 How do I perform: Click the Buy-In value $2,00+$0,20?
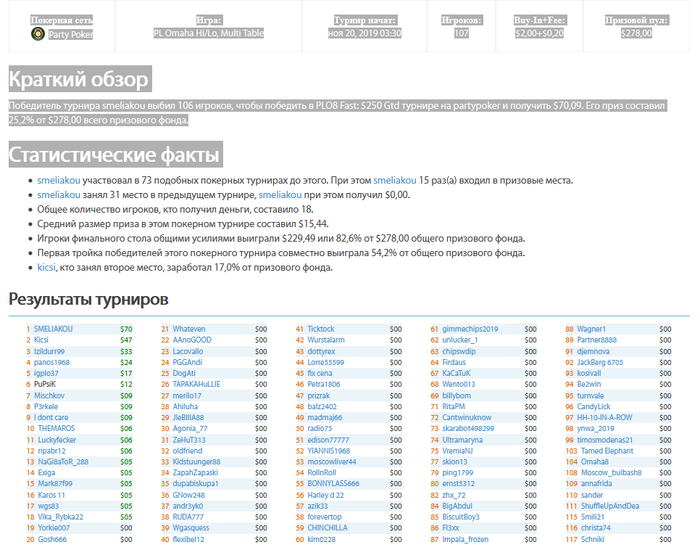pyautogui.click(x=539, y=33)
